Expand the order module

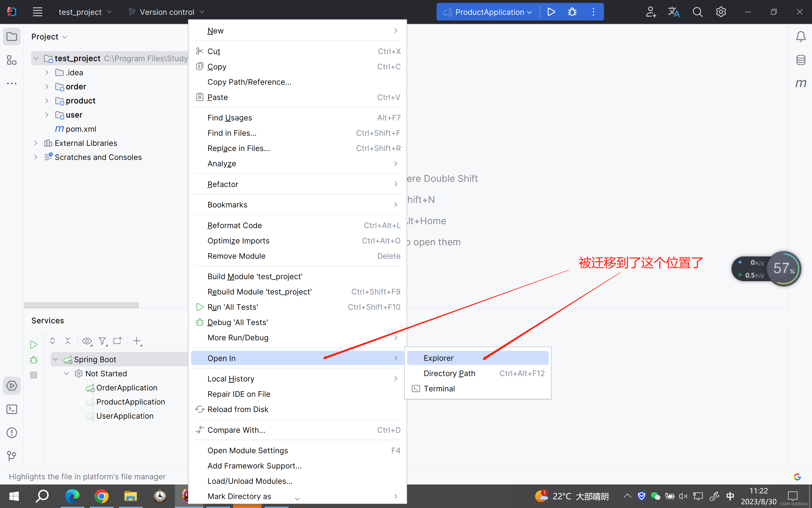(47, 87)
